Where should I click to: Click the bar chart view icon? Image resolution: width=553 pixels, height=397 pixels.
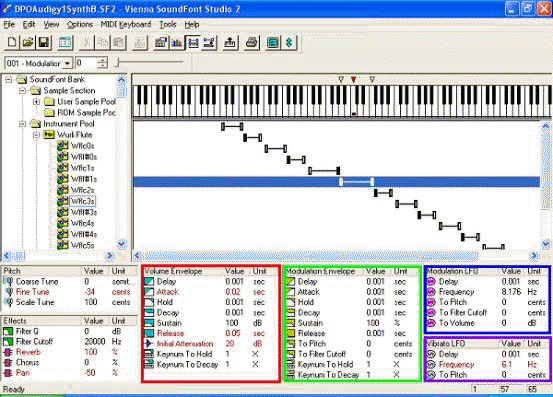(x=177, y=43)
